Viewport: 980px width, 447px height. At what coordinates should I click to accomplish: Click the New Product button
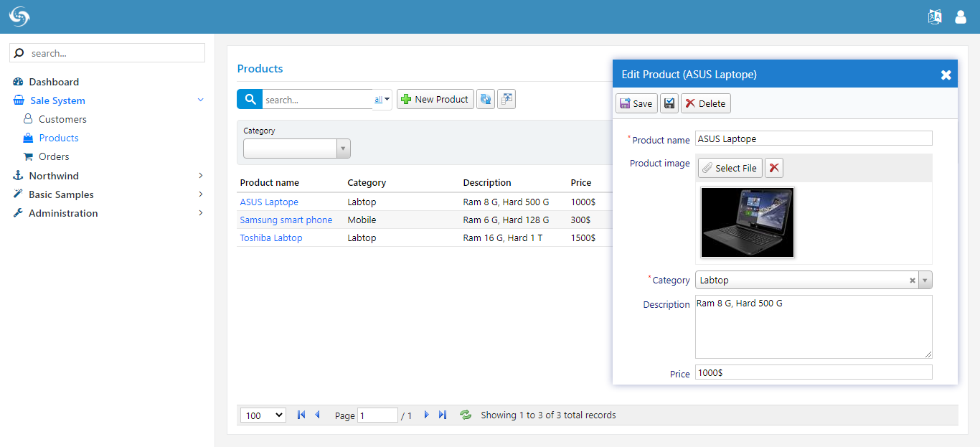click(435, 99)
